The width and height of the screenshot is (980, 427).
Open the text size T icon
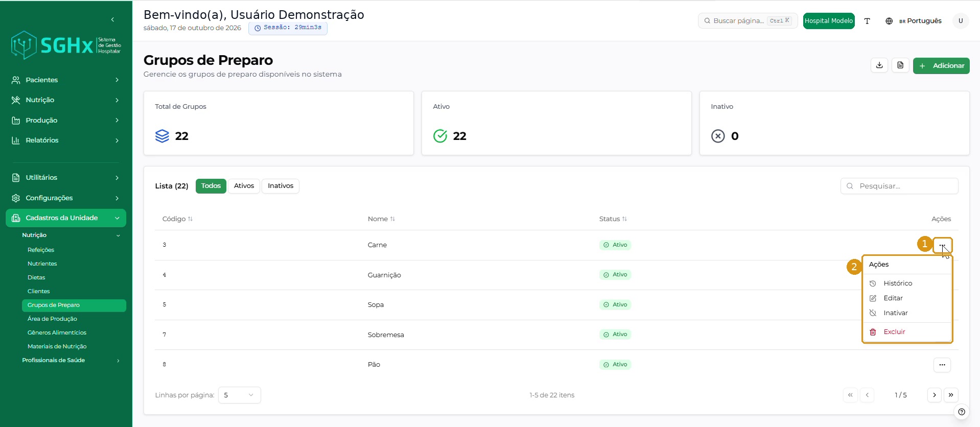tap(867, 21)
